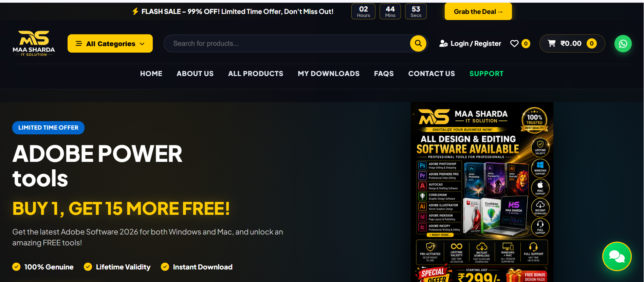Screen dimensions: 644x282
Task: Click the Lifetime Validity label
Action: pyautogui.click(x=123, y=267)
